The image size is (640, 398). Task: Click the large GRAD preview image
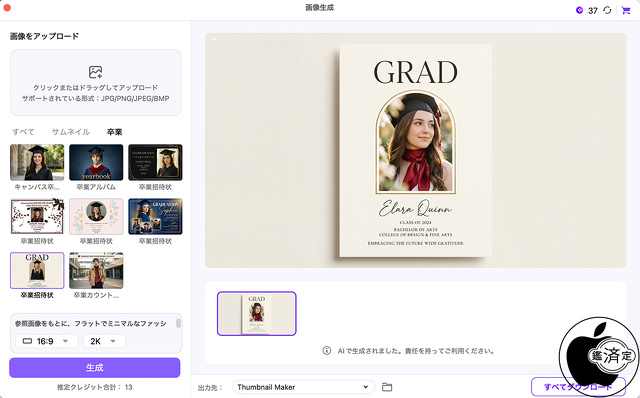pyautogui.click(x=416, y=150)
